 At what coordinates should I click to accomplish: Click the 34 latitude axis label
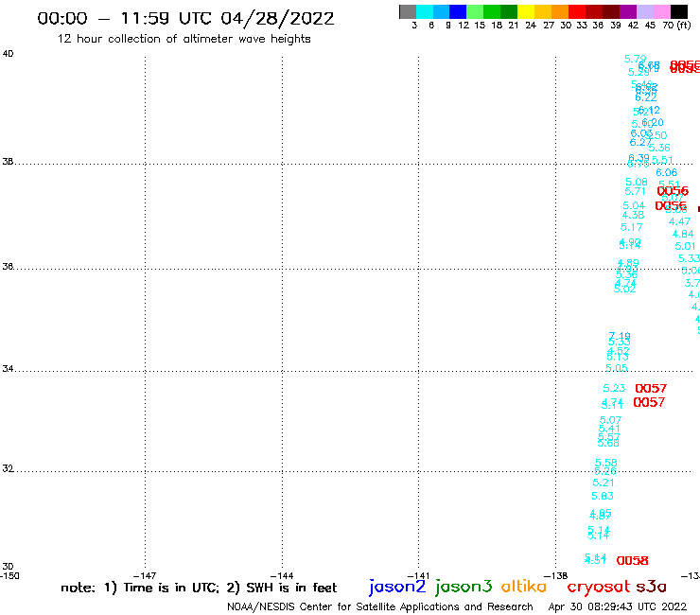(8, 369)
